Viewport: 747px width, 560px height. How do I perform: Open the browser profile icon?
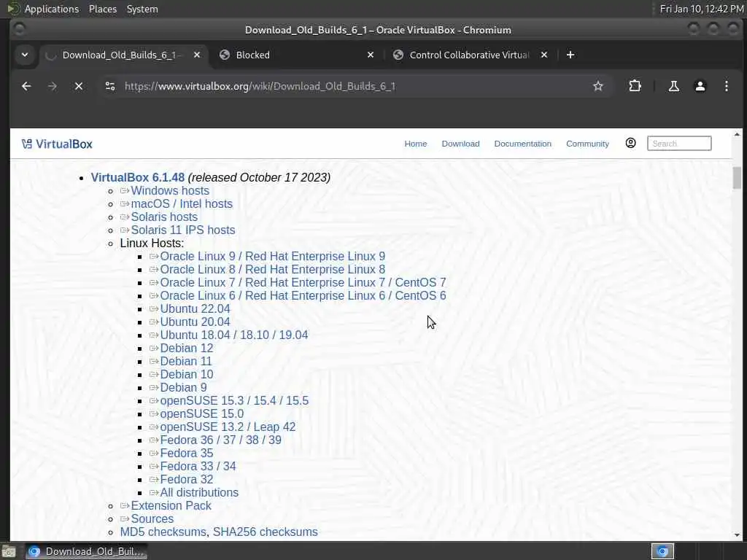coord(700,86)
